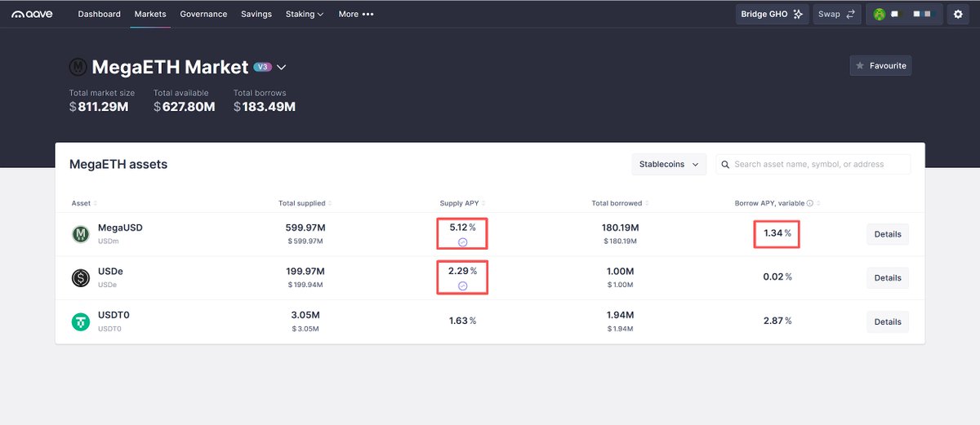Click the 599.97M total supplied value
This screenshot has height=425, width=980.
[x=305, y=228]
